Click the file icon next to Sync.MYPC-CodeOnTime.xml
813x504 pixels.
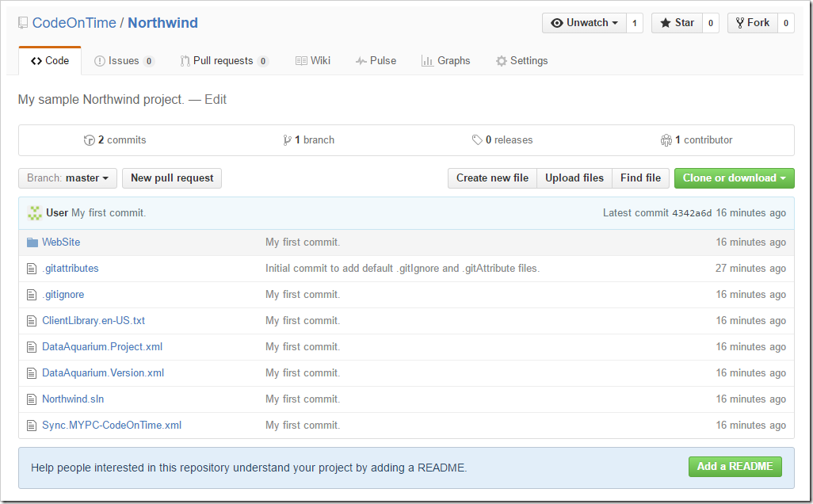pyautogui.click(x=32, y=426)
